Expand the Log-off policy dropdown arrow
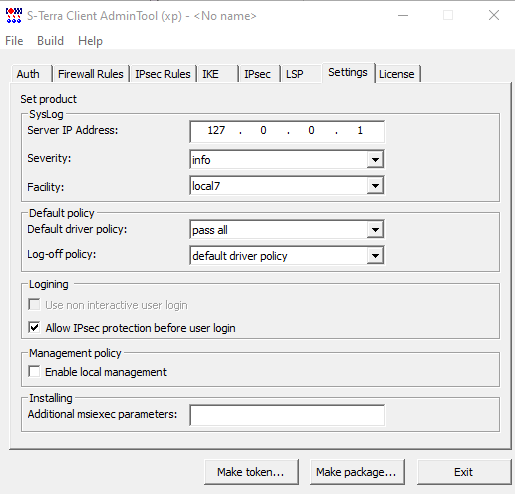The image size is (515, 494). [x=375, y=256]
